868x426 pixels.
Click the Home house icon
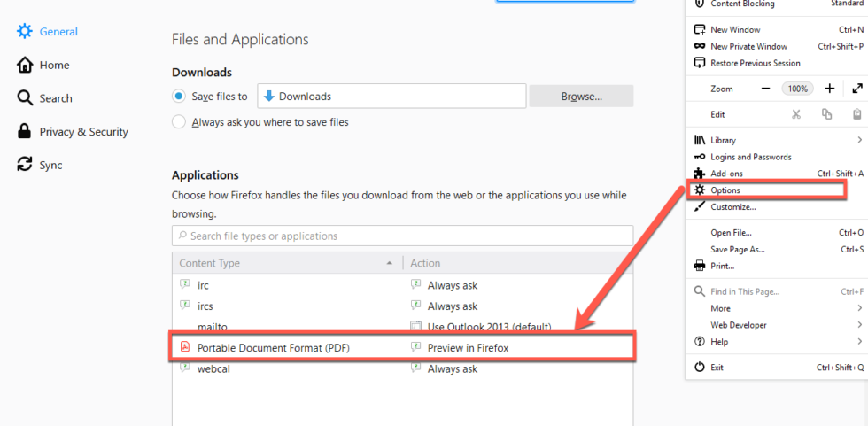point(25,66)
